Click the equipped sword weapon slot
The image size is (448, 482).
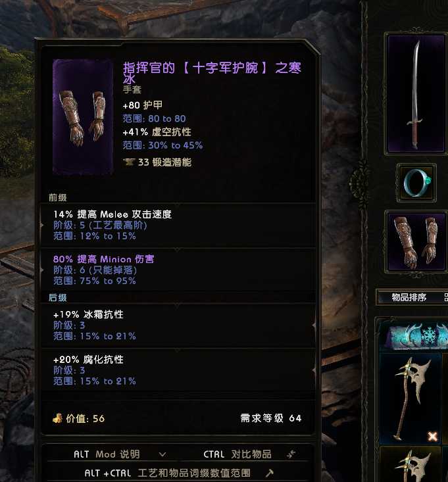pyautogui.click(x=416, y=93)
